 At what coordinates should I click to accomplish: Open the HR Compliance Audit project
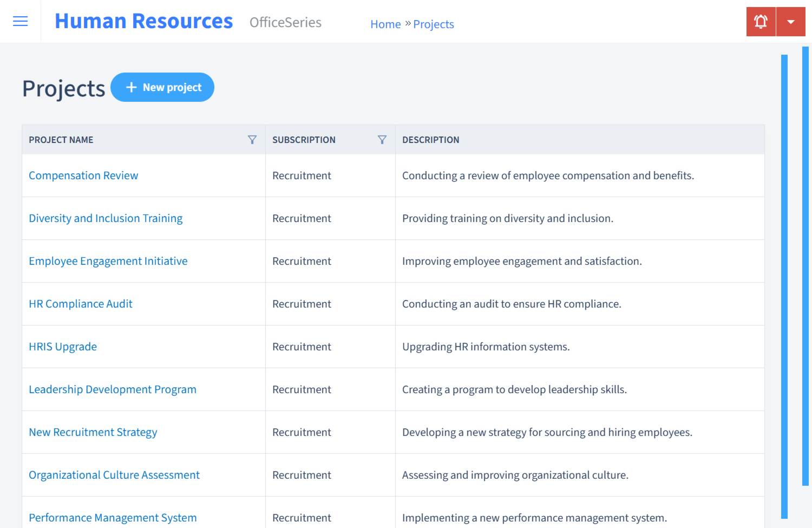[x=80, y=304]
